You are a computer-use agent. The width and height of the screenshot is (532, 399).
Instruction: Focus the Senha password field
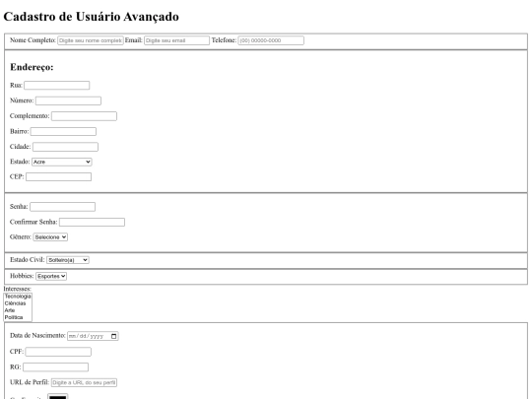pyautogui.click(x=62, y=207)
